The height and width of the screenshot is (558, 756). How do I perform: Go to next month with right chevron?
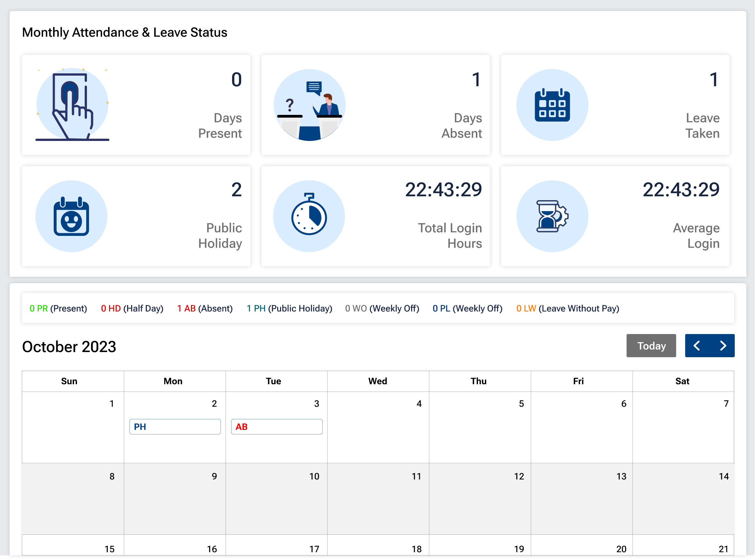(724, 346)
